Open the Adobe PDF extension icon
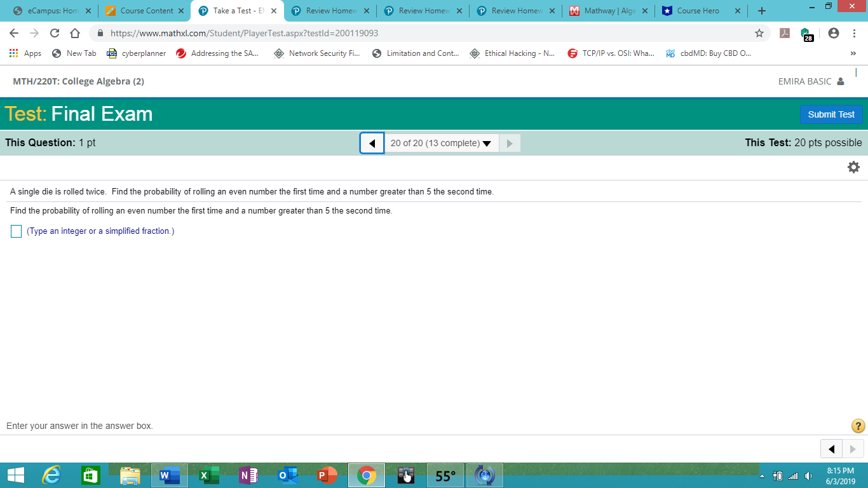 [785, 34]
